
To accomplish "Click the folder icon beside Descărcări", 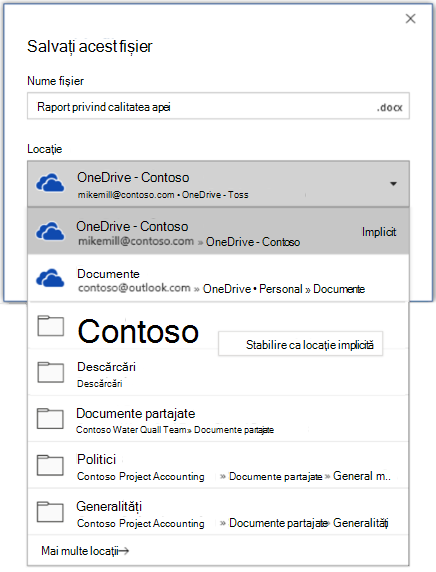I will pyautogui.click(x=50, y=372).
